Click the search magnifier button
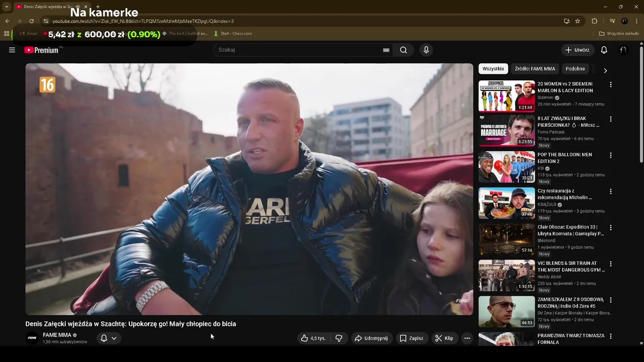Image resolution: width=644 pixels, height=362 pixels. 404,50
